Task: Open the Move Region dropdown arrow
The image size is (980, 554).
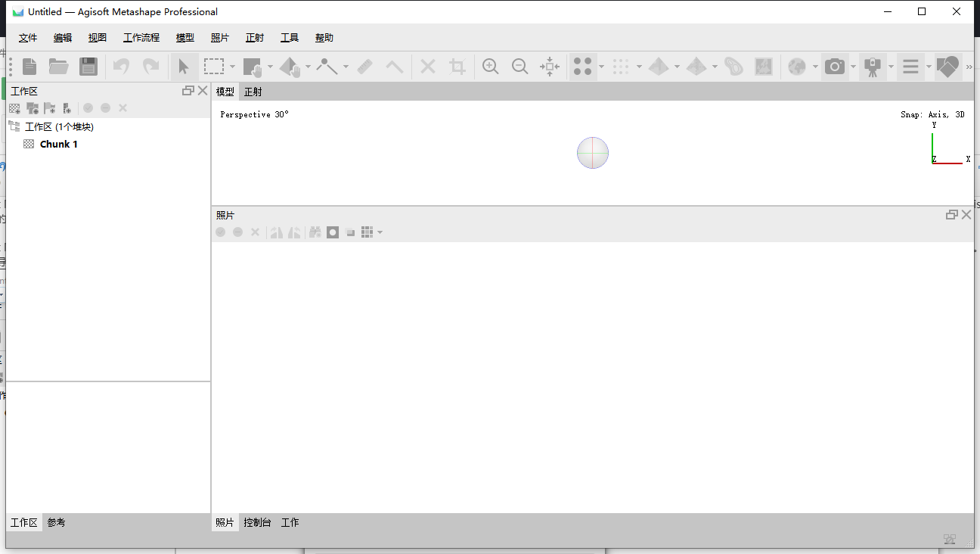Action: pos(270,67)
